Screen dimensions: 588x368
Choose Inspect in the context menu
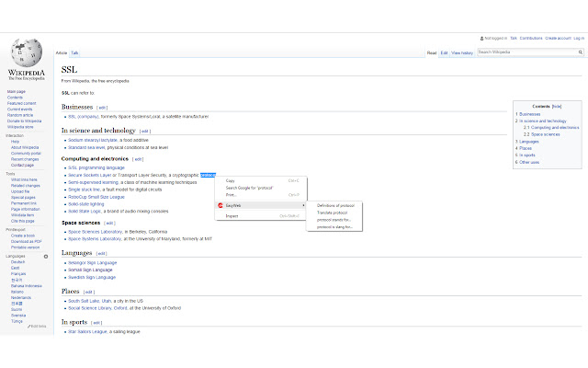pos(232,216)
